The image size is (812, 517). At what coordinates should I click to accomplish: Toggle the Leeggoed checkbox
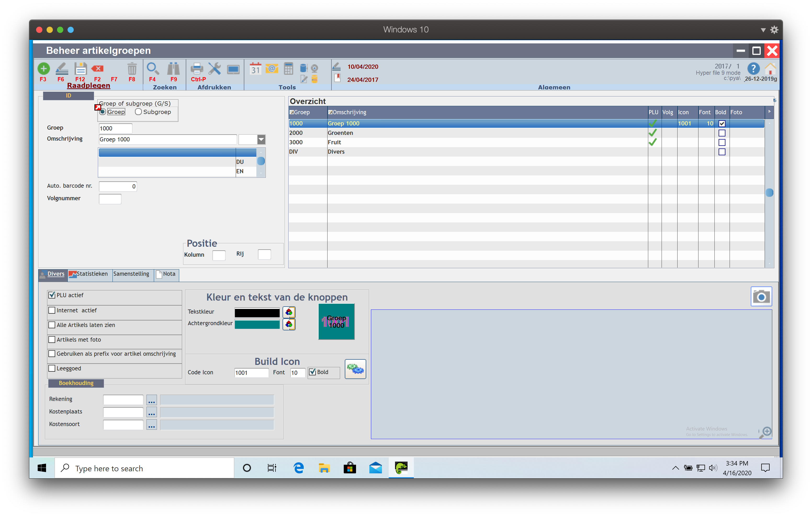tap(52, 368)
